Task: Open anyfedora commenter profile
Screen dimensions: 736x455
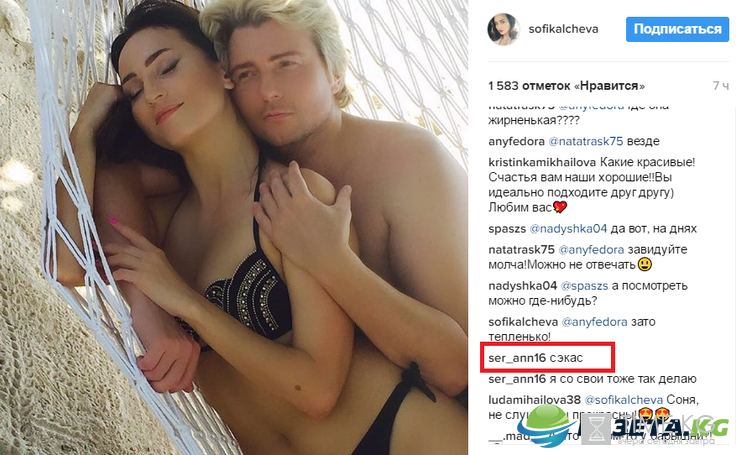Action: point(516,141)
